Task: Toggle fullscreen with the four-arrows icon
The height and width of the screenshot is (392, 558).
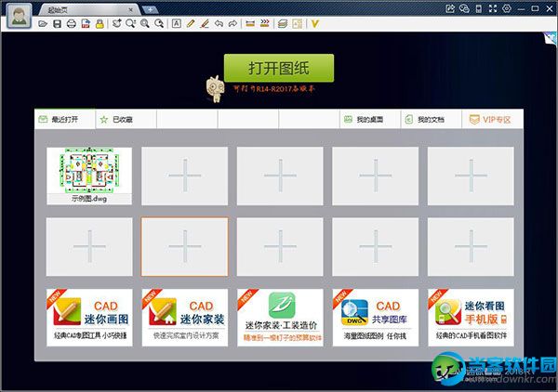Action: pos(493,8)
